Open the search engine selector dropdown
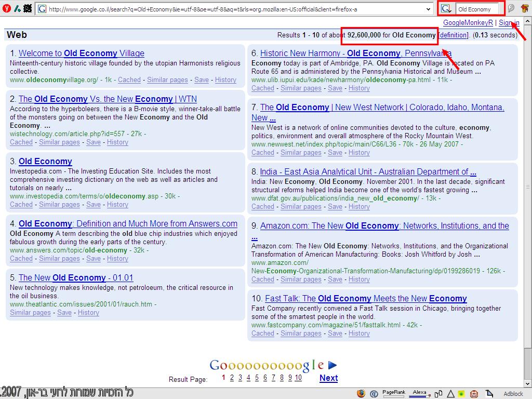Screen dimensions: 532x399 [445, 9]
